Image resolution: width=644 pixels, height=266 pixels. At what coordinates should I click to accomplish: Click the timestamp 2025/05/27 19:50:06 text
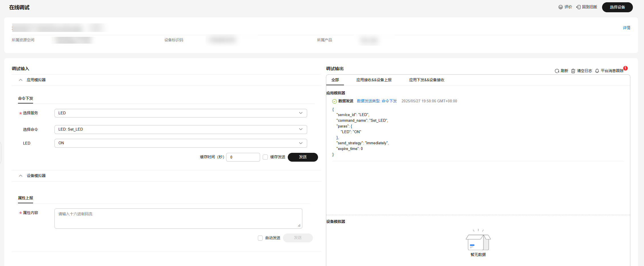pyautogui.click(x=429, y=101)
